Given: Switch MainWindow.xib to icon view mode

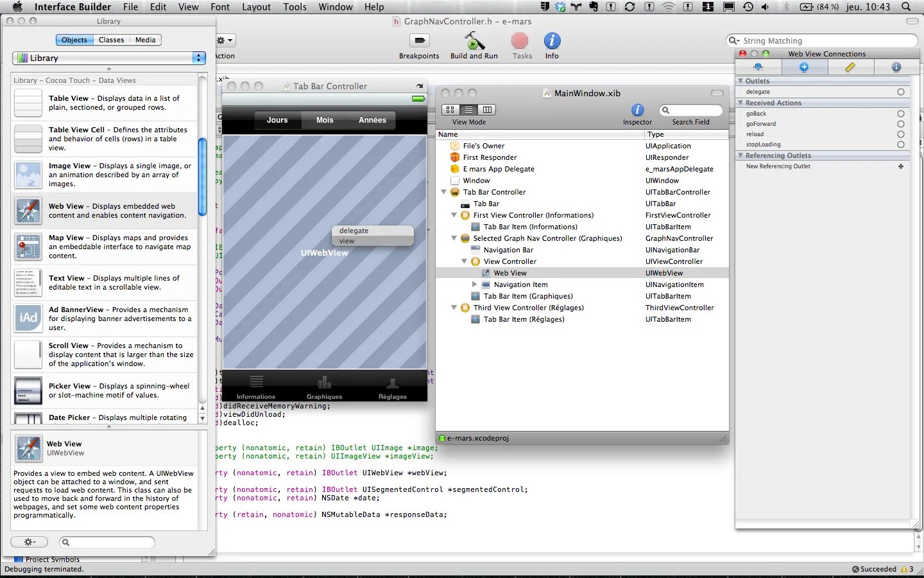Looking at the screenshot, I should [450, 110].
